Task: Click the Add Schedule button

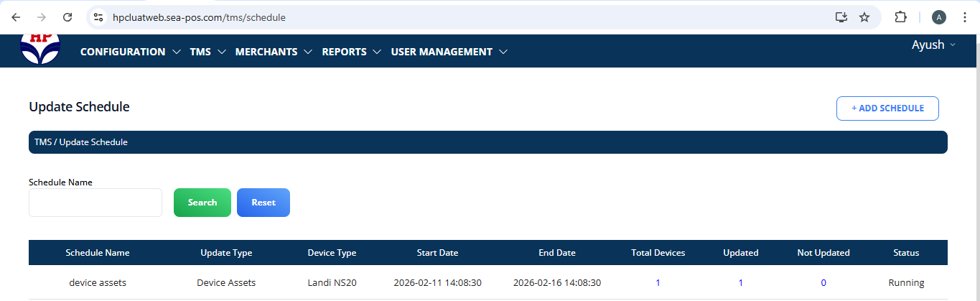Action: [887, 108]
